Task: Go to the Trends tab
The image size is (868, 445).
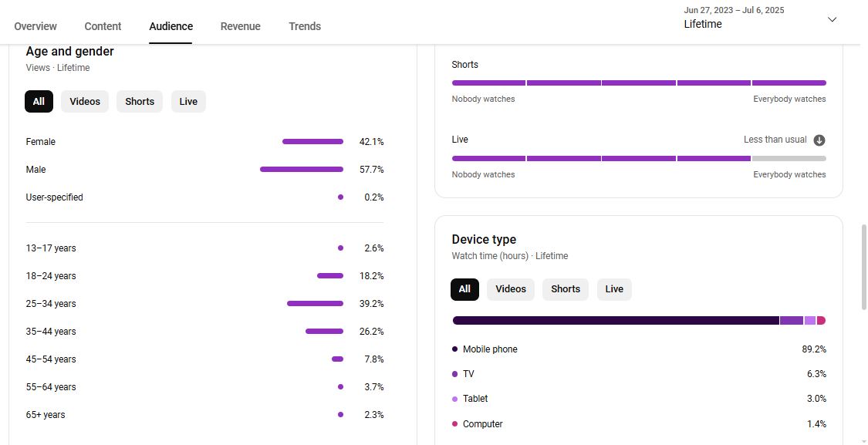Action: click(305, 26)
